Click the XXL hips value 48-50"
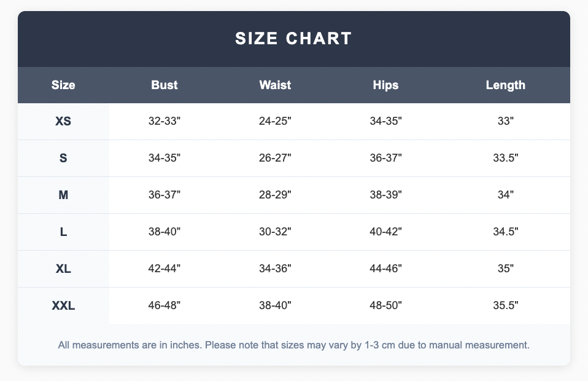Screen dimensions: 588x381 (x=385, y=305)
